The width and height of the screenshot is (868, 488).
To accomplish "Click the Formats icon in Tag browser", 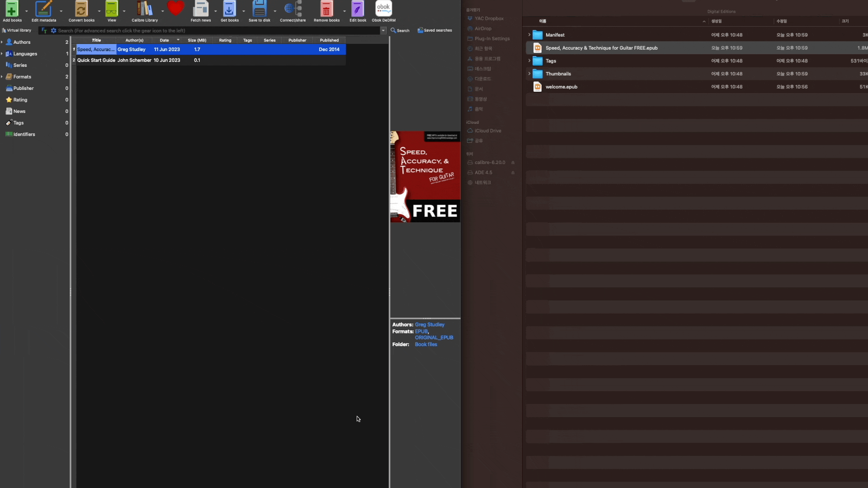I will [x=9, y=77].
